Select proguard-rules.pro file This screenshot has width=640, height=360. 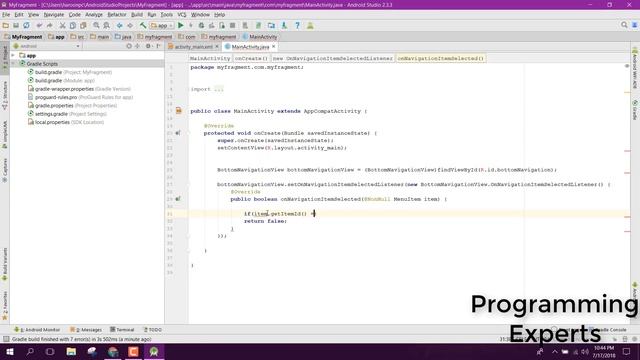[x=80, y=97]
